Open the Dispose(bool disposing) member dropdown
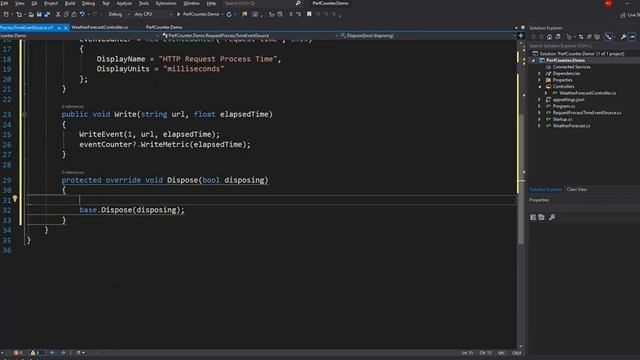This screenshot has height=360, width=640. 427,36
